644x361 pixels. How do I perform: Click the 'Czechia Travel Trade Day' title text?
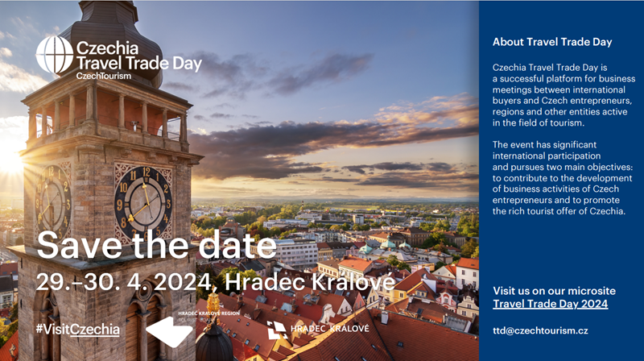138,56
